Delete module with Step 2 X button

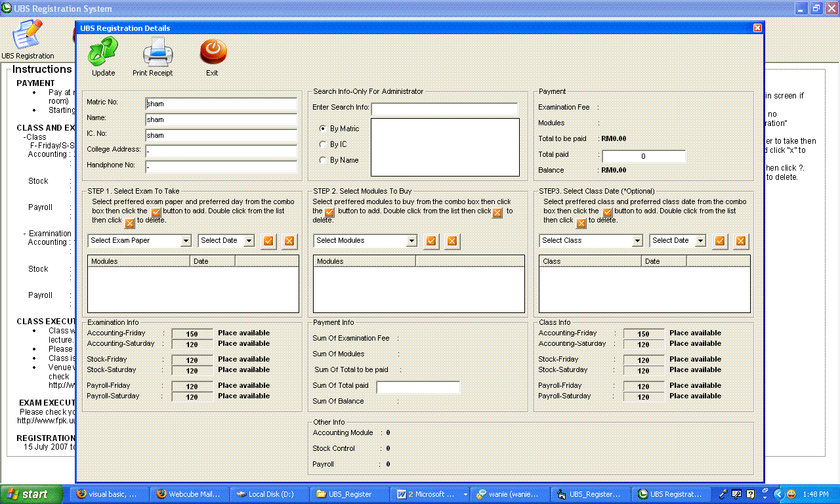[x=452, y=241]
